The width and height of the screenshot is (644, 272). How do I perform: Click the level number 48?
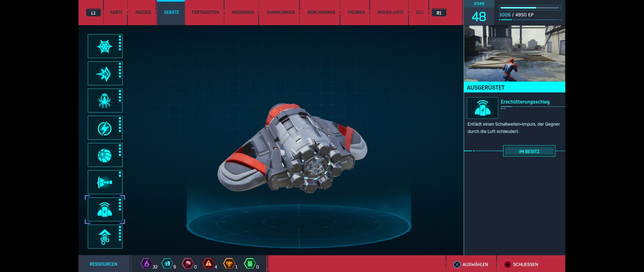click(x=479, y=17)
